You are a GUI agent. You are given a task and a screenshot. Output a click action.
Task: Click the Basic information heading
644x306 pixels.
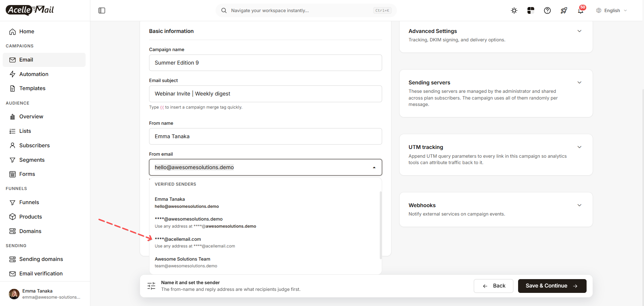point(171,31)
